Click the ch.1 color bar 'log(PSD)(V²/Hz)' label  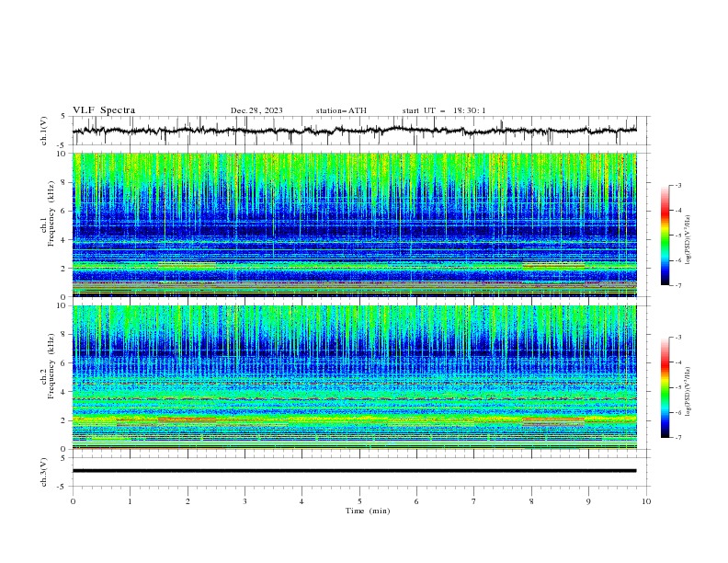coord(688,240)
